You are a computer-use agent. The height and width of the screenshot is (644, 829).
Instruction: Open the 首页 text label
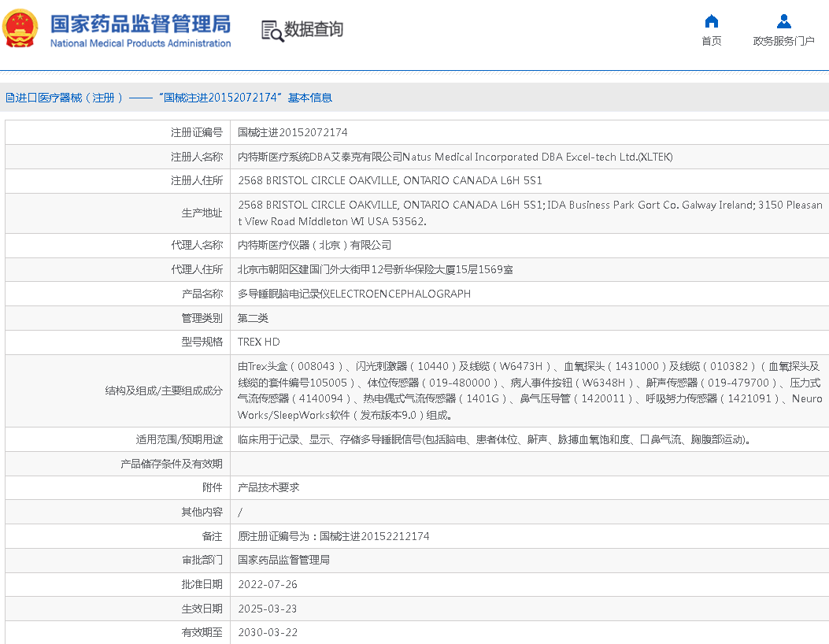711,41
